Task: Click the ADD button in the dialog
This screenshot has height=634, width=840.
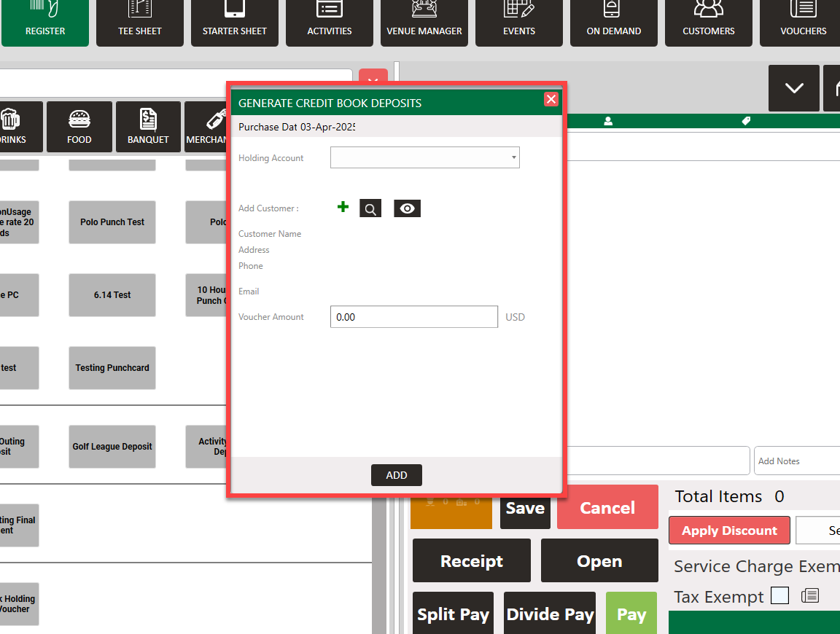Action: coord(397,475)
